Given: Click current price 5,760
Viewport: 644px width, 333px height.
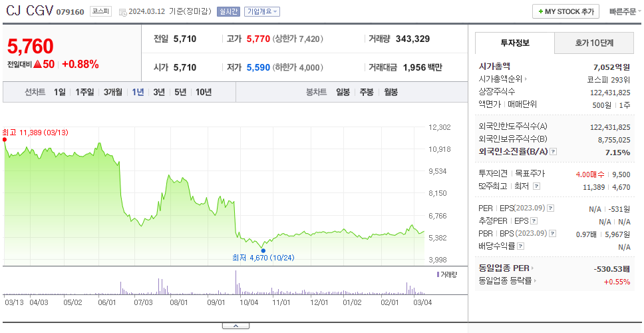Looking at the screenshot, I should click(x=31, y=47).
